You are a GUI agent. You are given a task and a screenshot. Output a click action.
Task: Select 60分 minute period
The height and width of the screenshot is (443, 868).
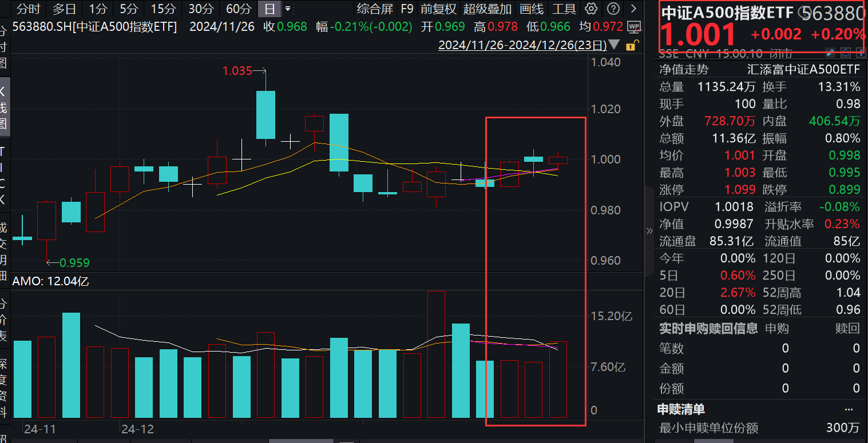(239, 9)
